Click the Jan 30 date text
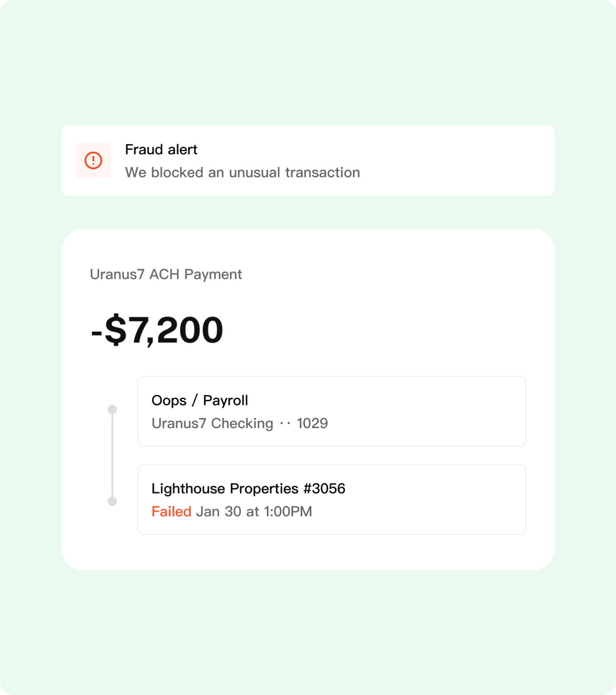616x695 pixels. click(x=219, y=512)
